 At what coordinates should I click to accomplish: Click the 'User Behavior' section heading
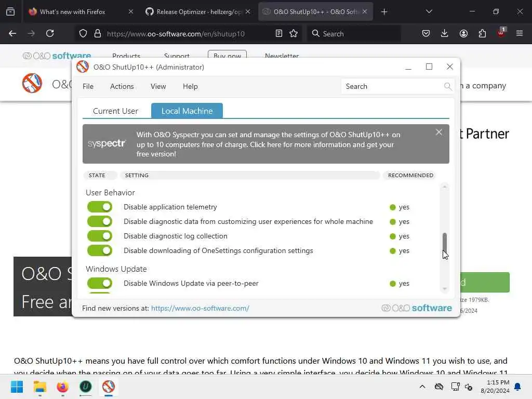point(110,193)
